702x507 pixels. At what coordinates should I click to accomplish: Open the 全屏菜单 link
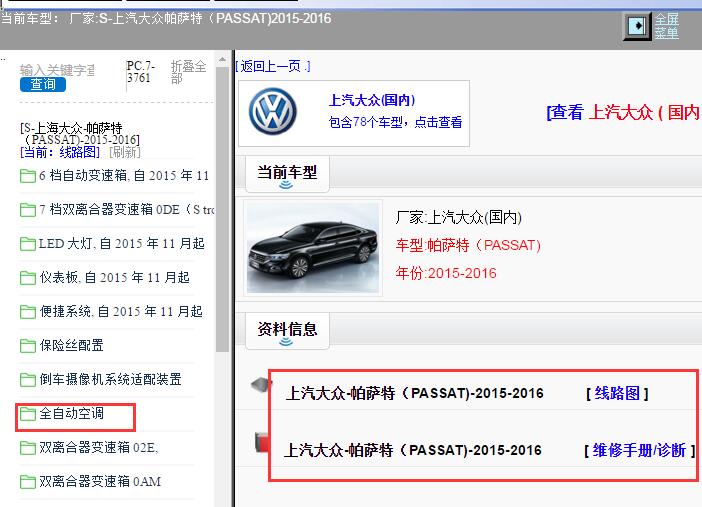point(667,26)
